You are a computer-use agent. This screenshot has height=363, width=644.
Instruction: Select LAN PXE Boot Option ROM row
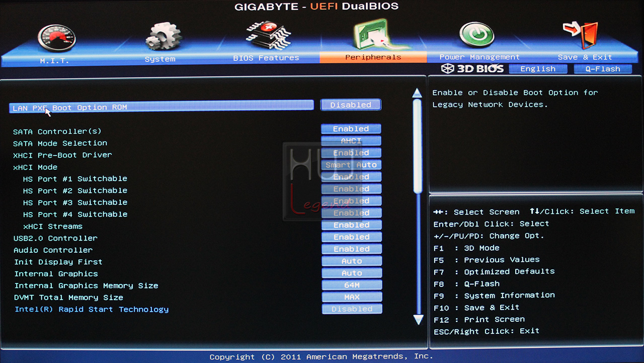(x=161, y=107)
